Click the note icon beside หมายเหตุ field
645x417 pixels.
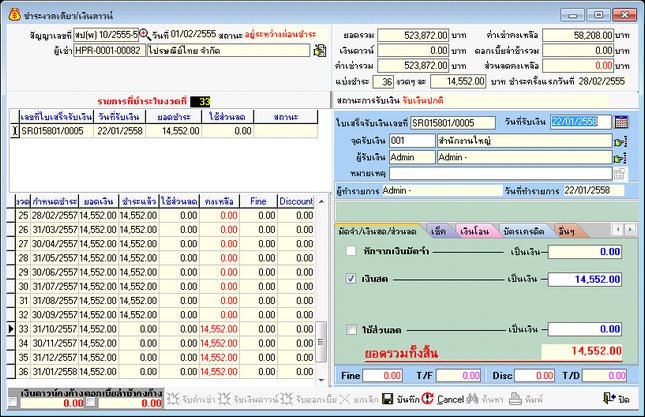click(620, 174)
